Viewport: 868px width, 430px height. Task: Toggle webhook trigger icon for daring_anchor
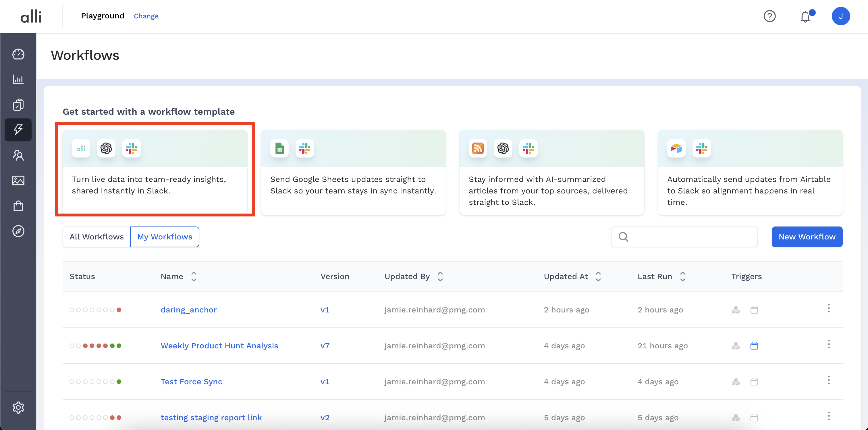point(736,310)
